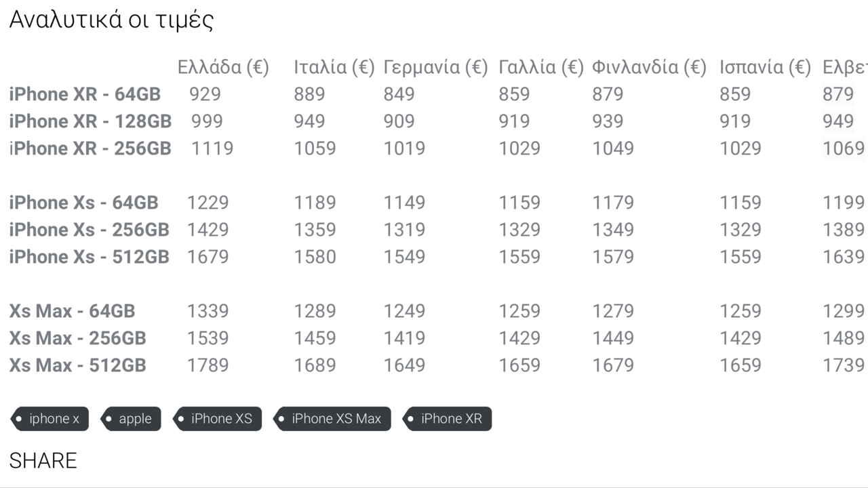
Task: Click the SHARE heading
Action: [43, 461]
